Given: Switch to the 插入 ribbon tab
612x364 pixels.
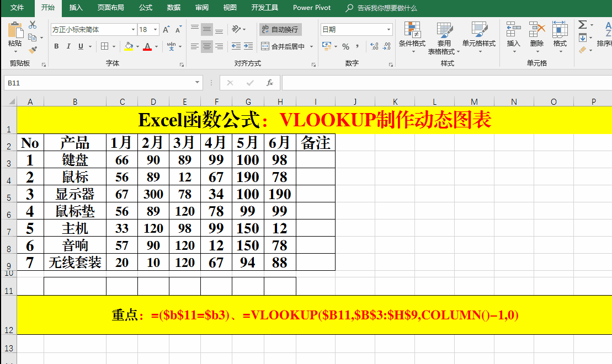Looking at the screenshot, I should tap(76, 8).
